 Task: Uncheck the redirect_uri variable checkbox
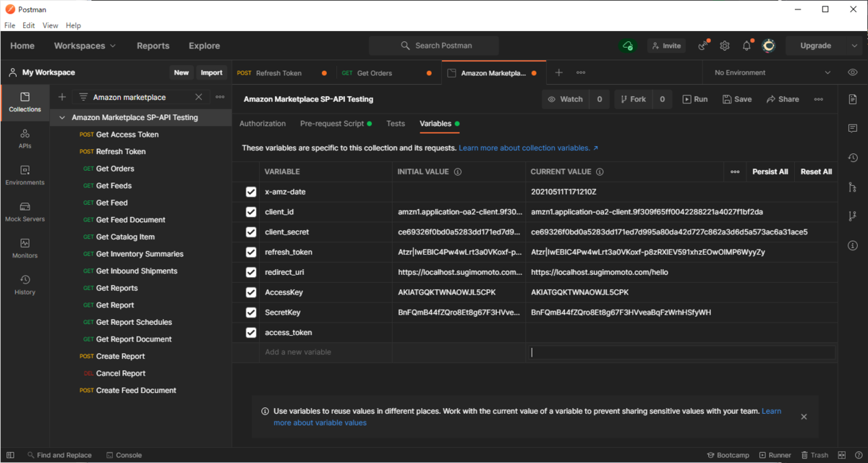(251, 272)
